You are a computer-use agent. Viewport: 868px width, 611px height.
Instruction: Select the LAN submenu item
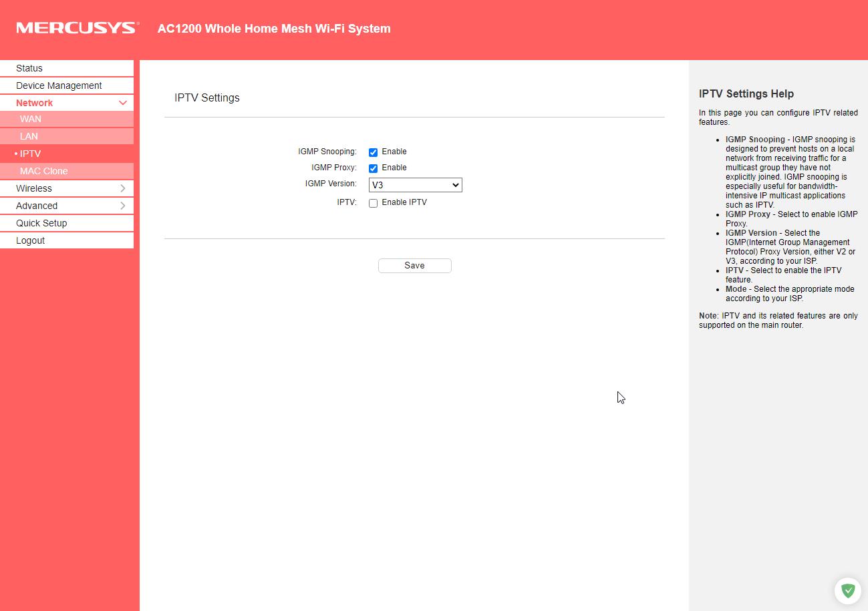29,136
